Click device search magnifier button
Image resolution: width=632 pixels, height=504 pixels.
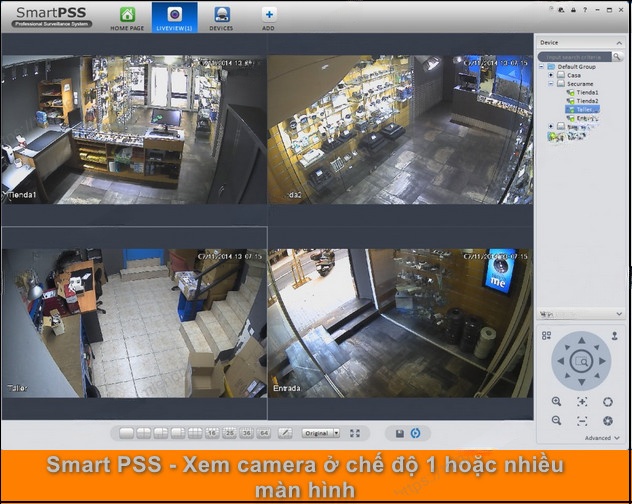(x=617, y=57)
